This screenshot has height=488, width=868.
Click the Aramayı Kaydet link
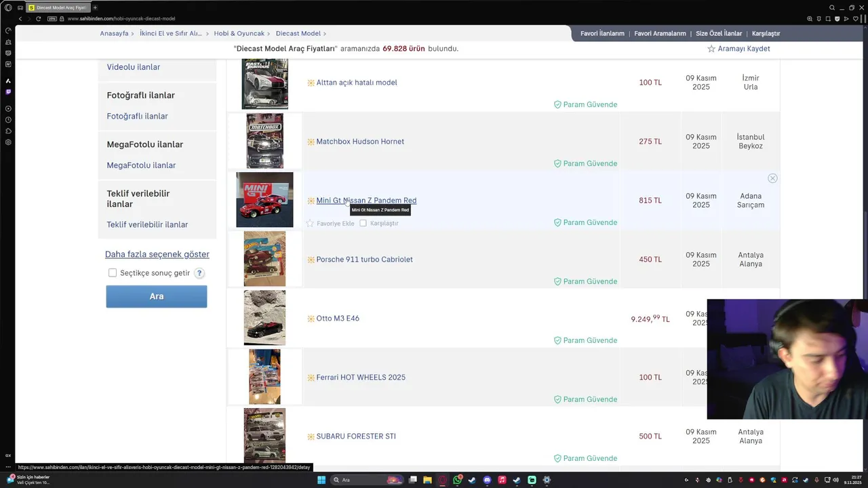(x=744, y=49)
